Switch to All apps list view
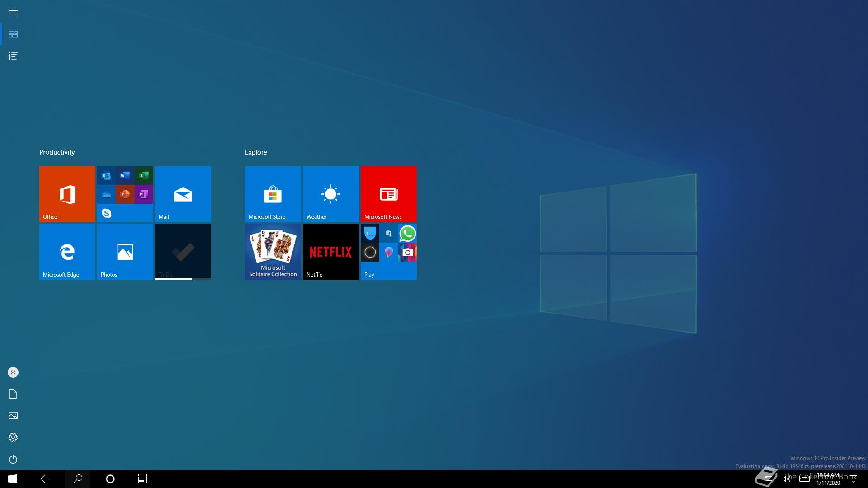Screen dimensions: 868x488 point(13,56)
